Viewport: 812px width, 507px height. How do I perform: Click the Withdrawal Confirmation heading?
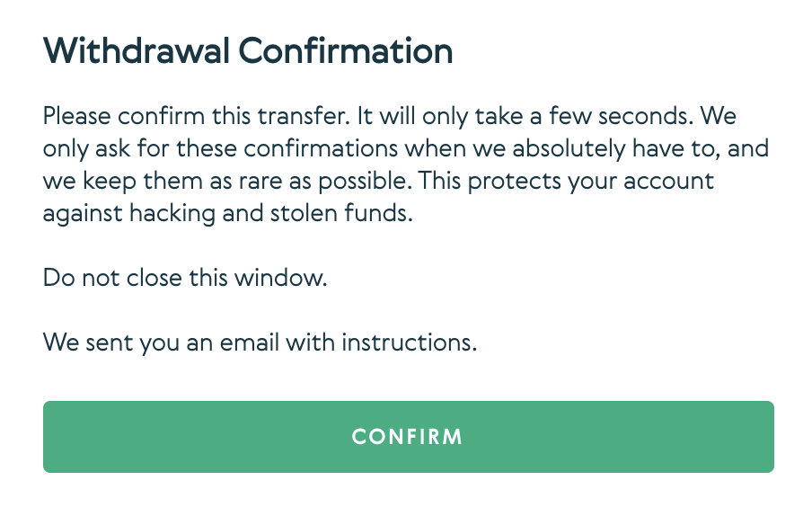pyautogui.click(x=248, y=51)
